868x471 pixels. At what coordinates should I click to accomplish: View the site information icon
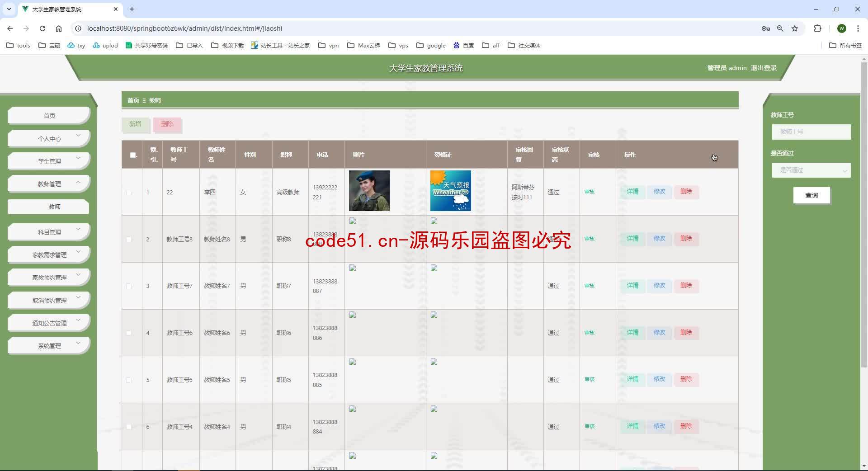tap(78, 28)
